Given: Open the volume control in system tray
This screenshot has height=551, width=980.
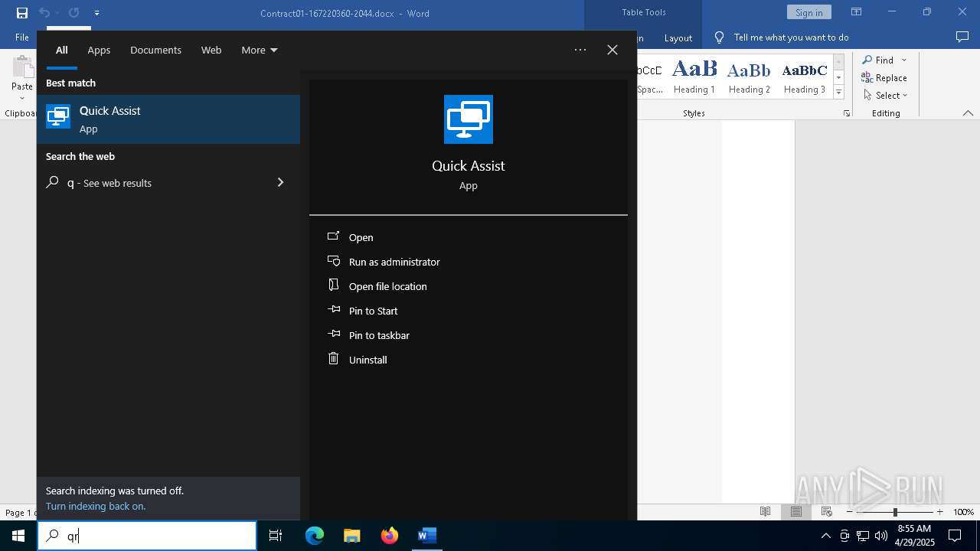Looking at the screenshot, I should point(880,536).
